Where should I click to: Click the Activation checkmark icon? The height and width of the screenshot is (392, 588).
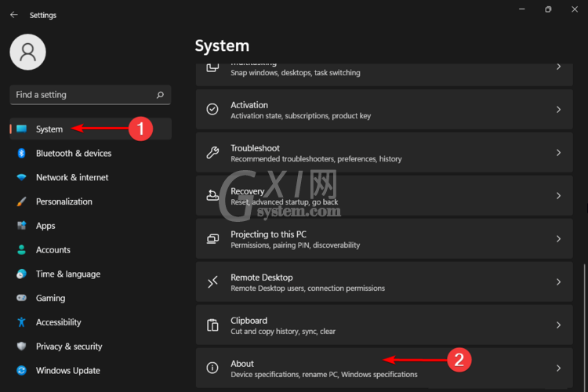click(x=212, y=109)
